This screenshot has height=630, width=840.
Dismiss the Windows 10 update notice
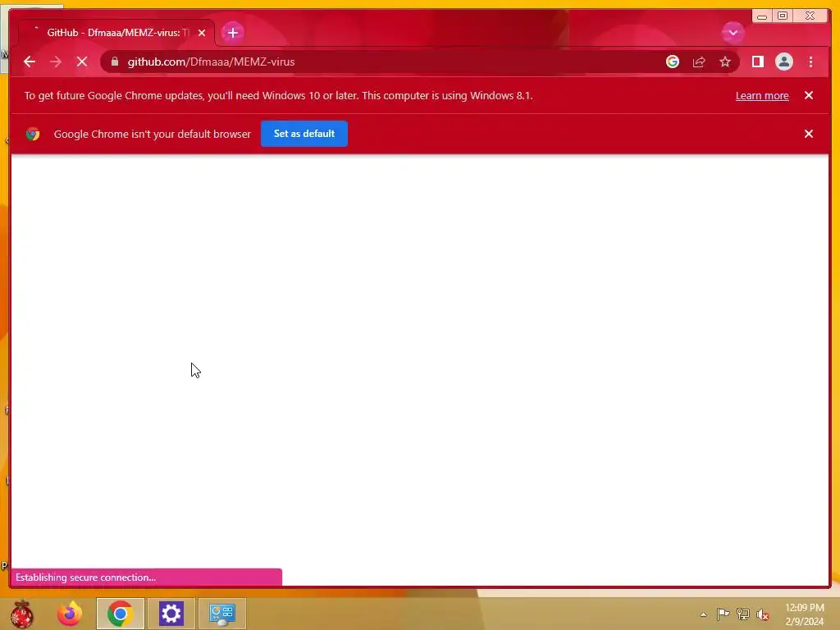(808, 95)
